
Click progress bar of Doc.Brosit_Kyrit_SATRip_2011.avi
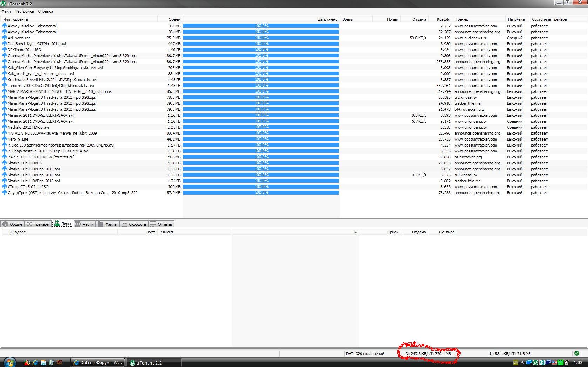coord(261,44)
